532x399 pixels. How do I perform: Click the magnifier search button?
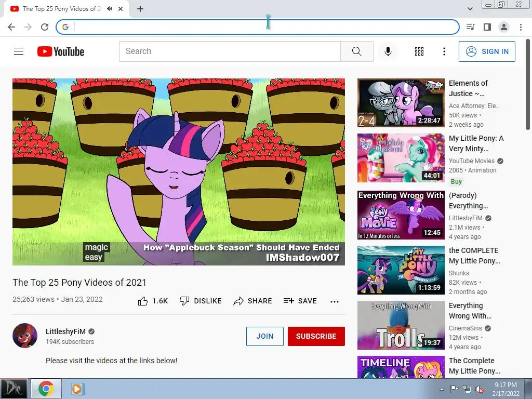tap(356, 51)
